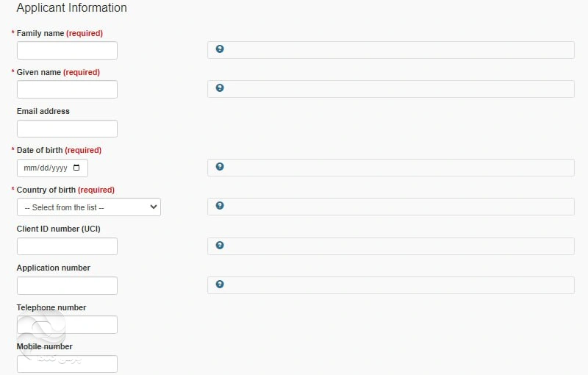
Task: Open help icon for Application number
Action: click(219, 285)
